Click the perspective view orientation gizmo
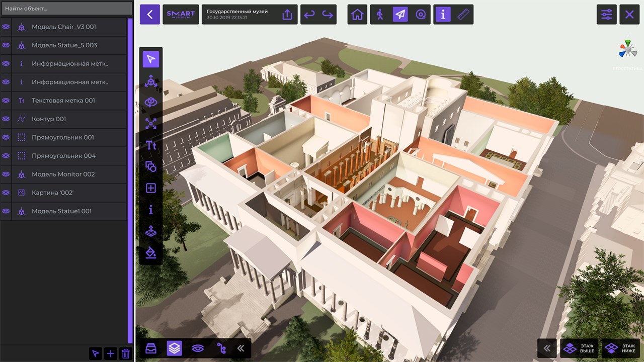This screenshot has height=362, width=644. point(627,50)
